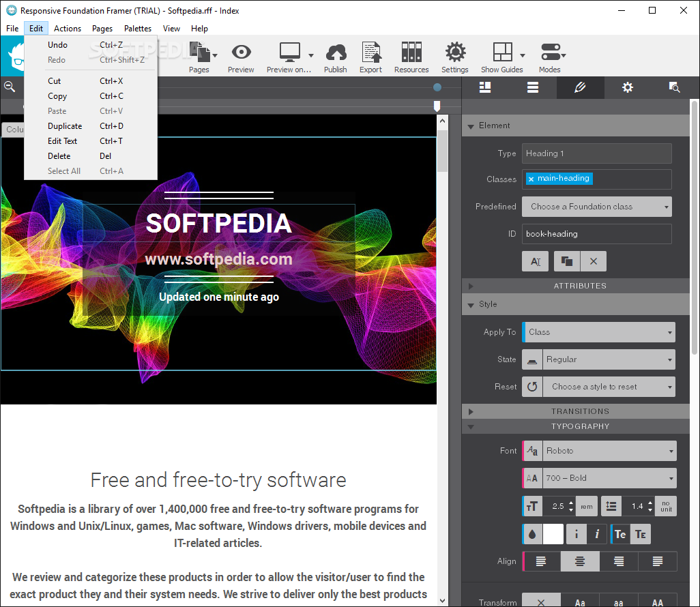Open the Actions menu
The height and width of the screenshot is (607, 700).
[68, 29]
